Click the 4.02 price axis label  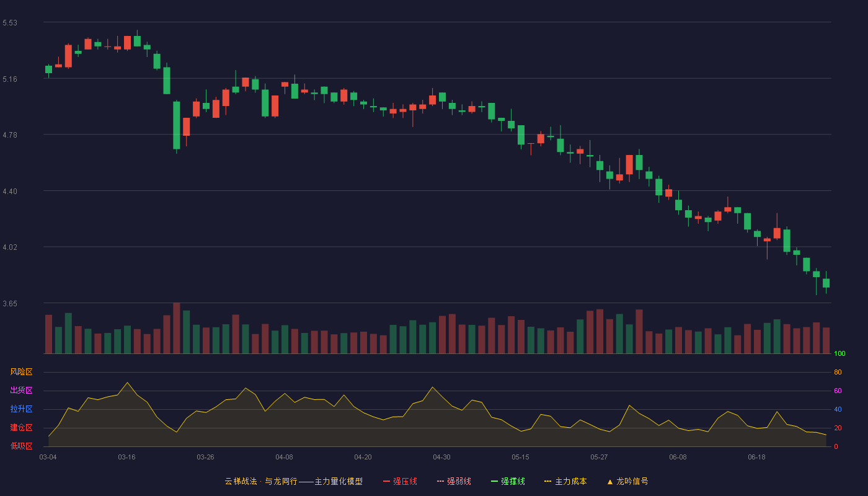point(10,247)
